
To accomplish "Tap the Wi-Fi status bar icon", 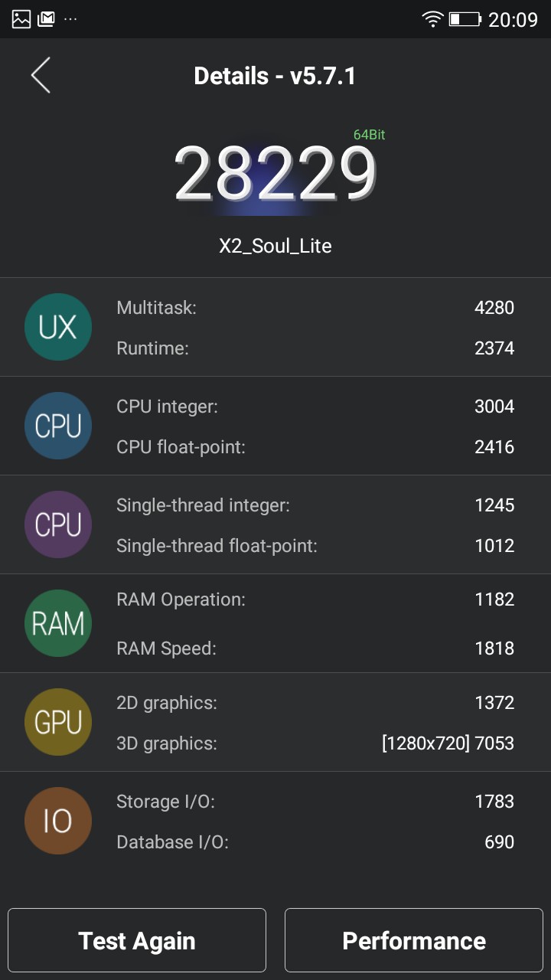I will pos(432,19).
